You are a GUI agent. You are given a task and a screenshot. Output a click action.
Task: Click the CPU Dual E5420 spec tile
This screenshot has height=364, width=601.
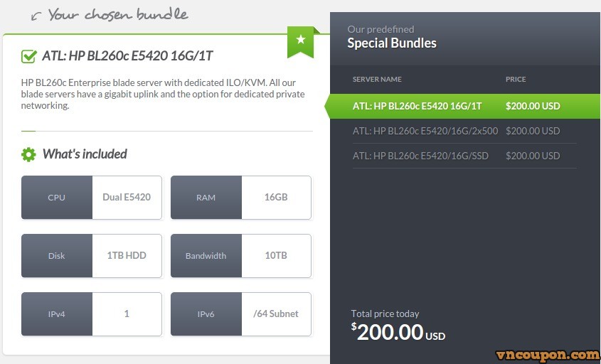(92, 198)
